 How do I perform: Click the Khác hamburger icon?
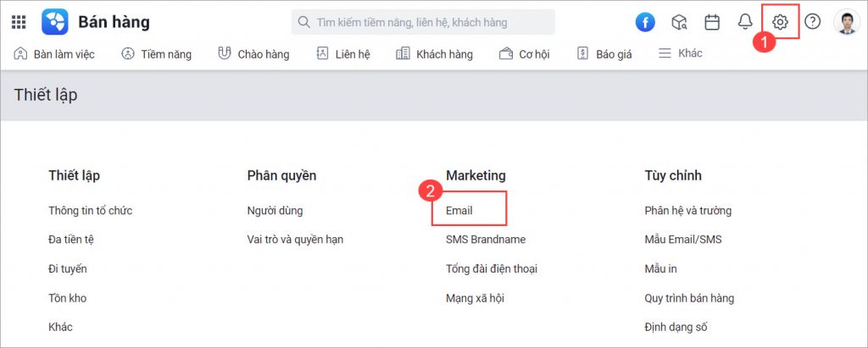tap(665, 53)
